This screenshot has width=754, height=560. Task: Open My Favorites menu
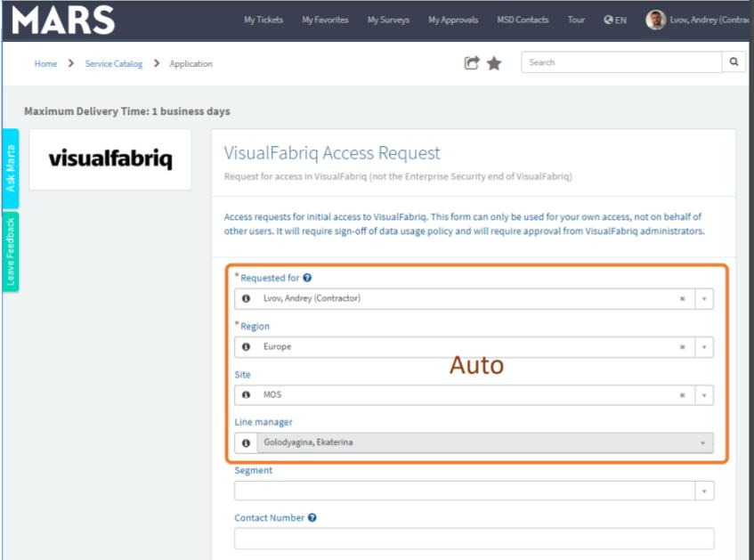click(325, 20)
